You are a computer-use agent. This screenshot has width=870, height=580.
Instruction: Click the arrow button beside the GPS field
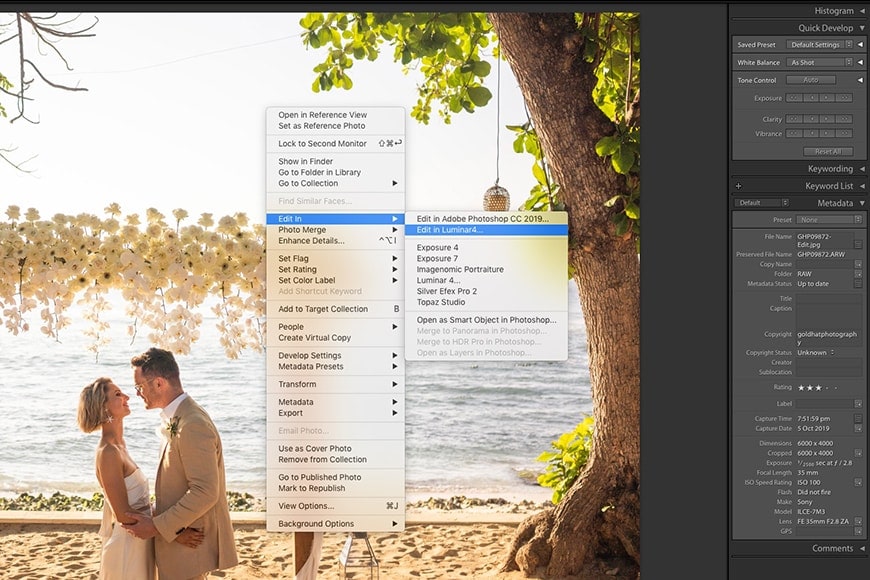[x=858, y=531]
